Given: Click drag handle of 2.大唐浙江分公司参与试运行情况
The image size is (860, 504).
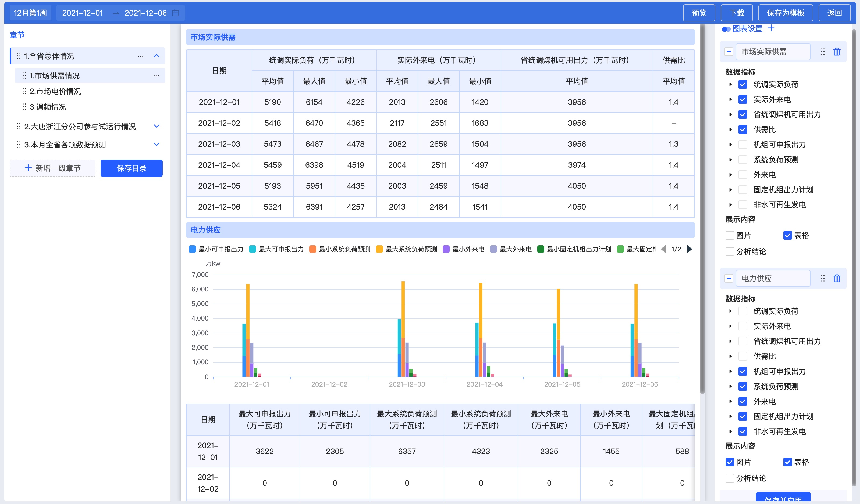Looking at the screenshot, I should click(19, 127).
